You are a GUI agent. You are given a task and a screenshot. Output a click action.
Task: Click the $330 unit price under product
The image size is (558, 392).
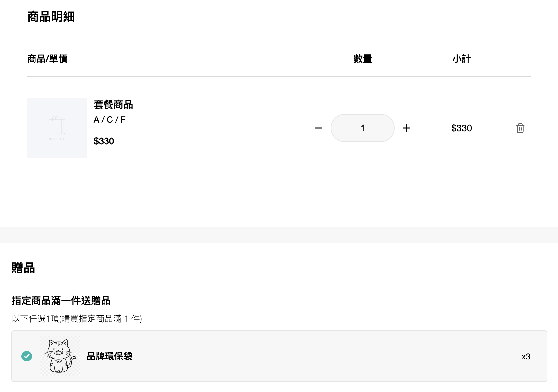(104, 141)
